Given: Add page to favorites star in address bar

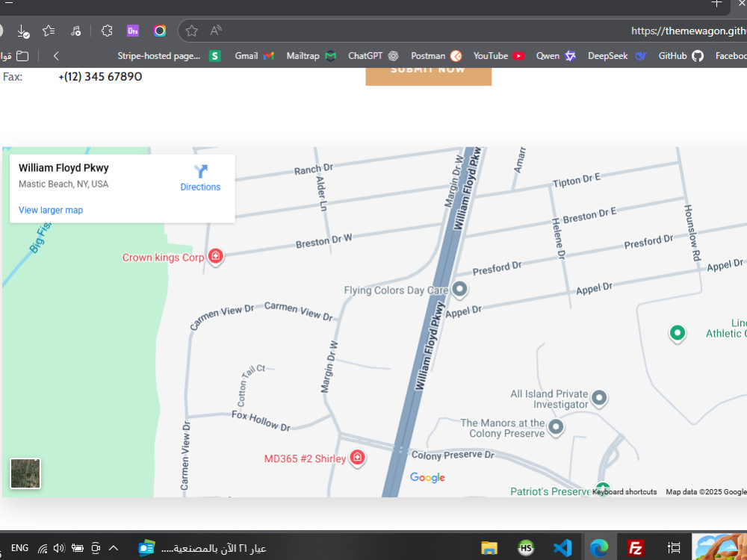Looking at the screenshot, I should pyautogui.click(x=191, y=31).
